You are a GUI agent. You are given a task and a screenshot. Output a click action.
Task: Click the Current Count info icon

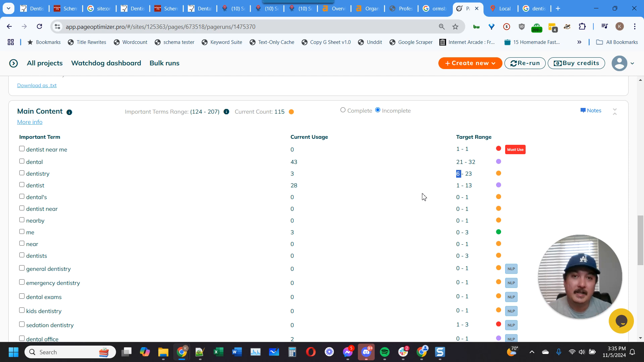[x=291, y=111]
